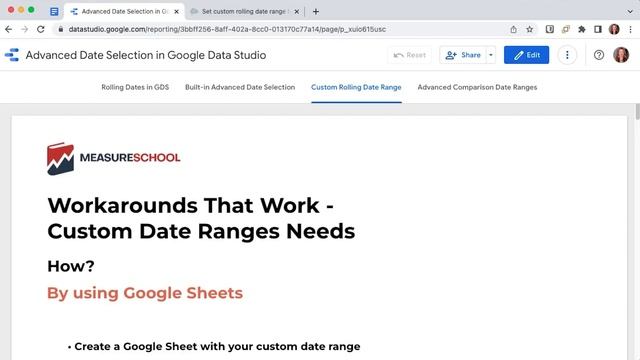Screen dimensions: 640x360
Task: Click the padlock site info icon
Action: 60,29
